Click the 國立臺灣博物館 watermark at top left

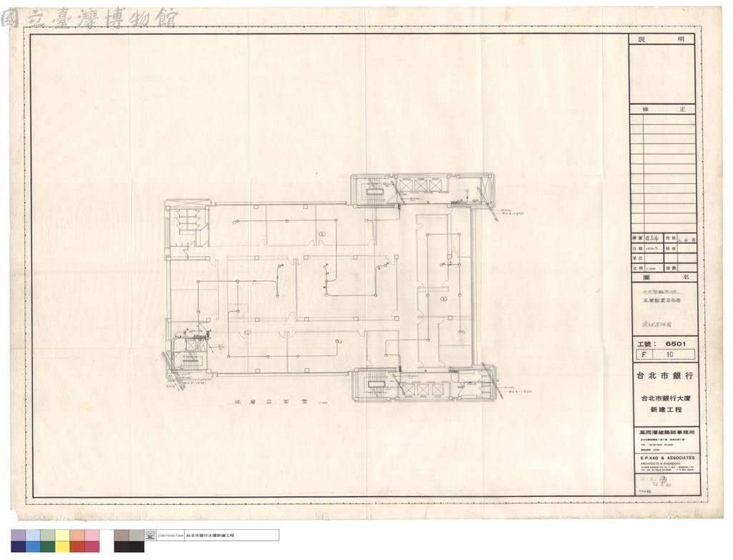tap(89, 18)
